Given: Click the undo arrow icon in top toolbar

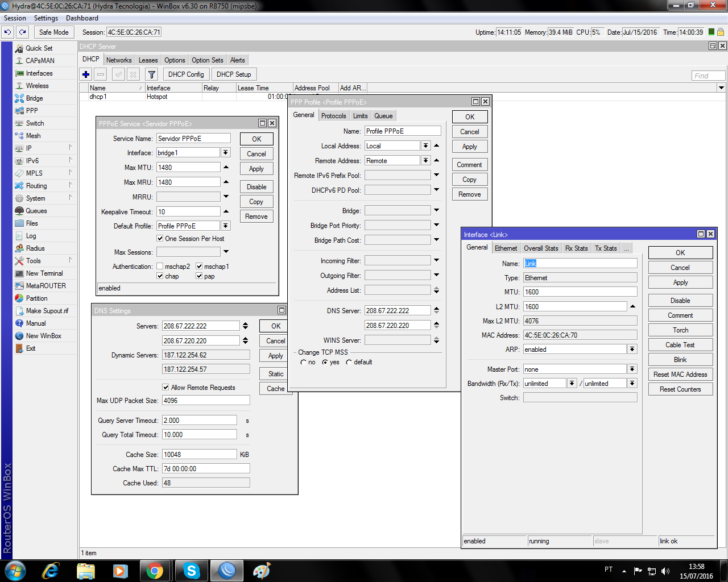Looking at the screenshot, I should 7,32.
